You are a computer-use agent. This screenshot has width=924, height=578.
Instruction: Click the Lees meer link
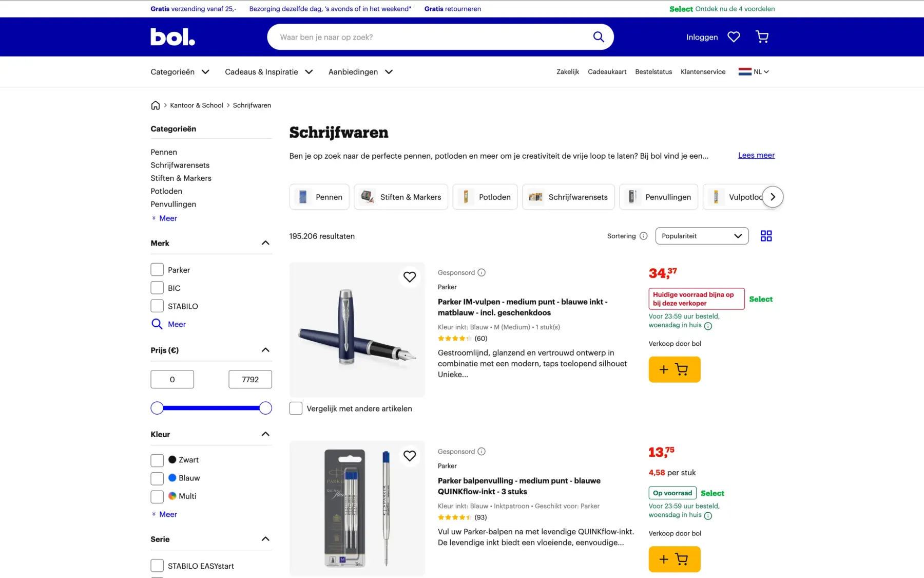click(x=756, y=155)
